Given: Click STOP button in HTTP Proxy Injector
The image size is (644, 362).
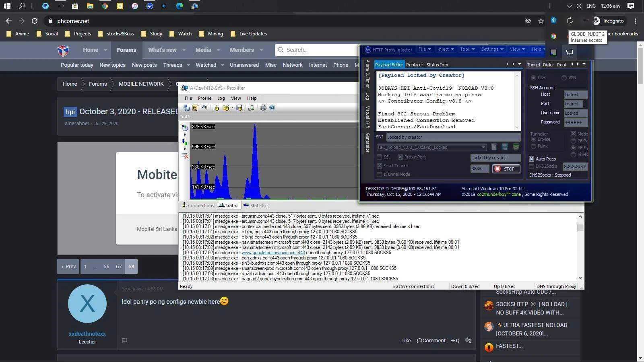Looking at the screenshot, I should [x=506, y=169].
